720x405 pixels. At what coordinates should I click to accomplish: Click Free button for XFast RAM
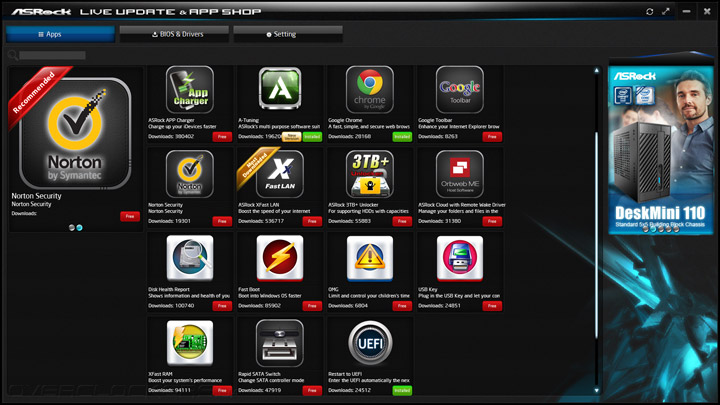pyautogui.click(x=222, y=390)
